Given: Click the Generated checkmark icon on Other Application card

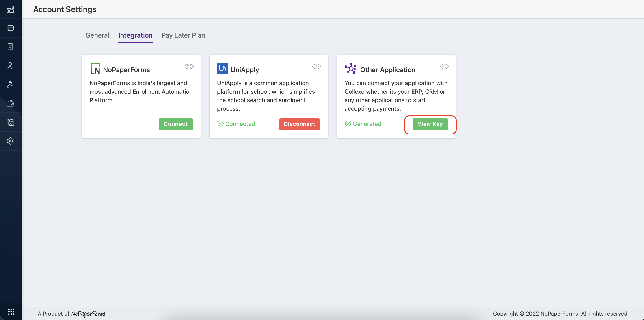Looking at the screenshot, I should (x=348, y=123).
